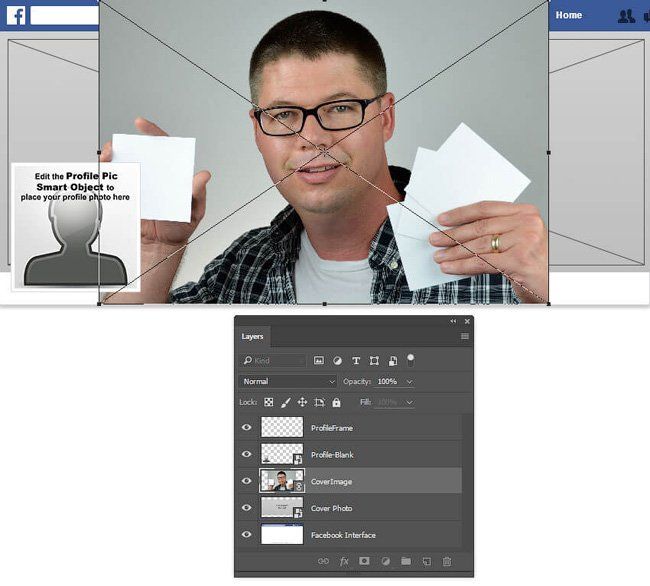Open the Normal blend mode dropdown
This screenshot has height=586, width=650.
coord(289,381)
